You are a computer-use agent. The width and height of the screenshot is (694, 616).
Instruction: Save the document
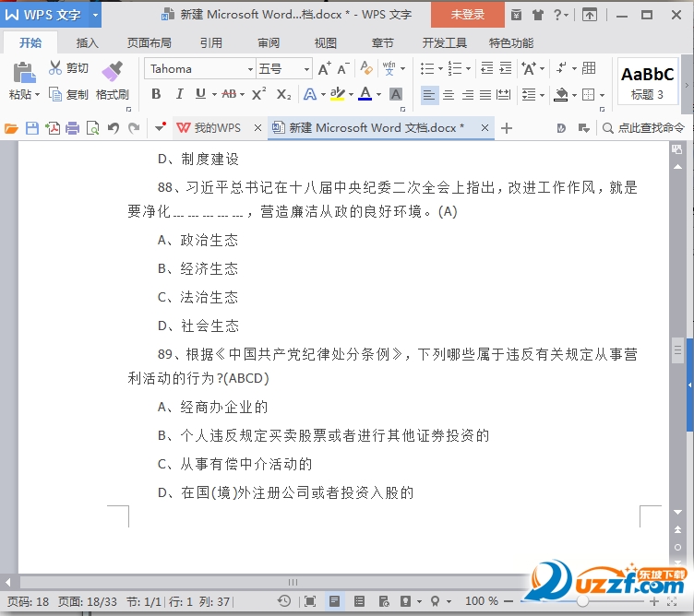click(32, 128)
